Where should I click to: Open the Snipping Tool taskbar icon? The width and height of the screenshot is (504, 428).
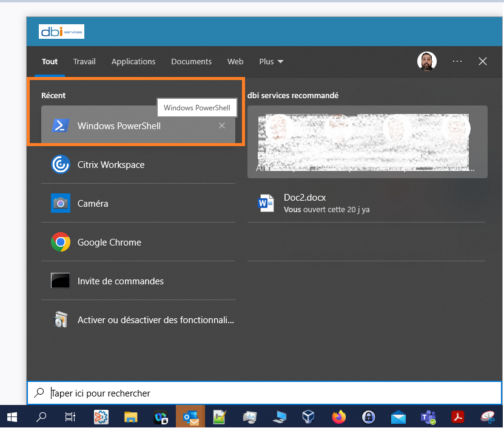tap(488, 417)
